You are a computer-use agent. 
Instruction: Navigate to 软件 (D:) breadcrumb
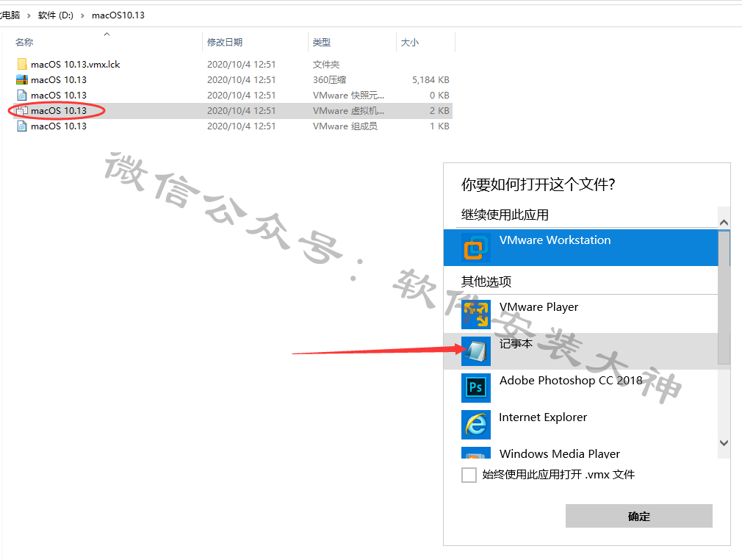click(x=56, y=15)
